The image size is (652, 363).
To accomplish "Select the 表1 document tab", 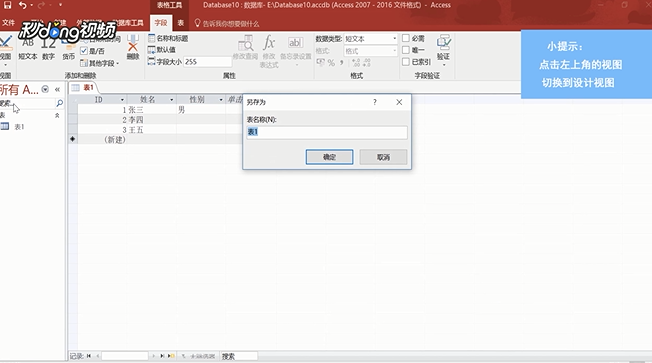I will pyautogui.click(x=83, y=87).
